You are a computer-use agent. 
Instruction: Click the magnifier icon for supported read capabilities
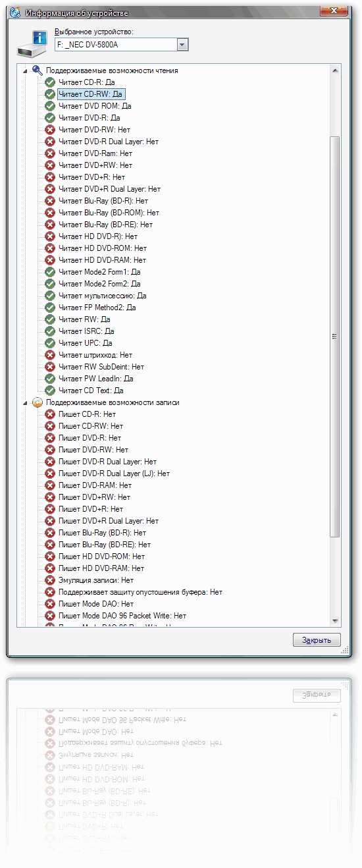tap(38, 70)
